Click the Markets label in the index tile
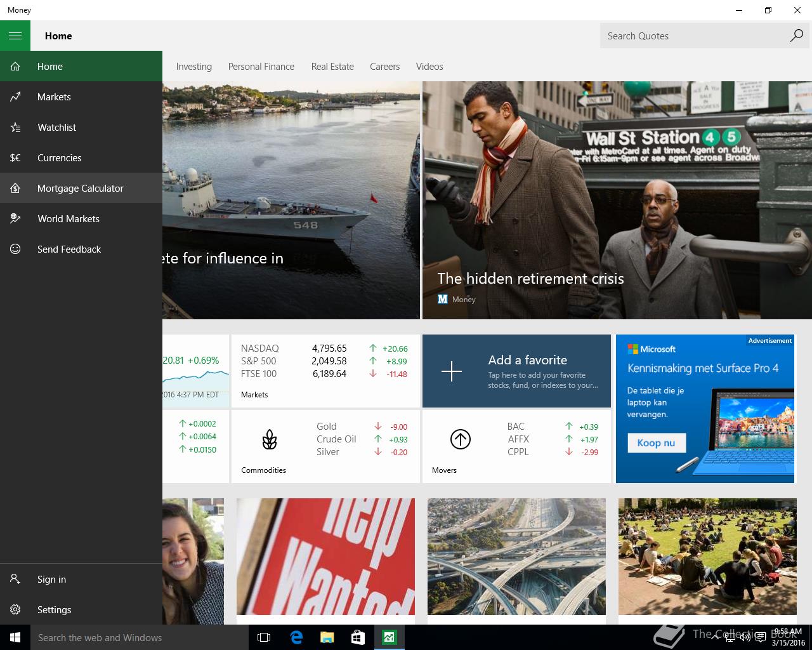812x650 pixels. tap(254, 395)
